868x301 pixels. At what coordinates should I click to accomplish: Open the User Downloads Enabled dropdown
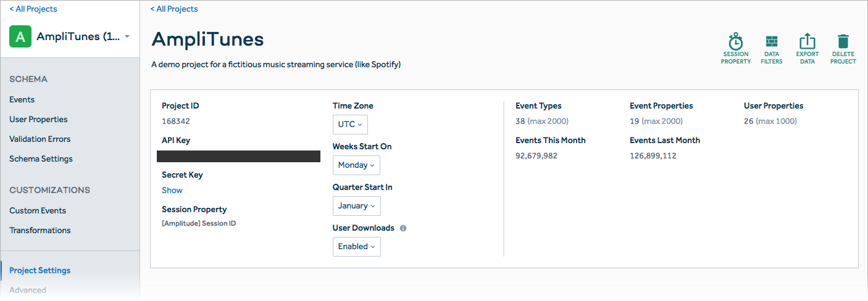[357, 247]
